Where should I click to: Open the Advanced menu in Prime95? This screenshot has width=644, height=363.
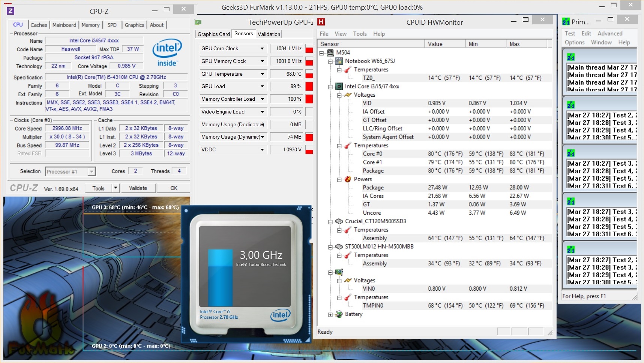tap(610, 33)
